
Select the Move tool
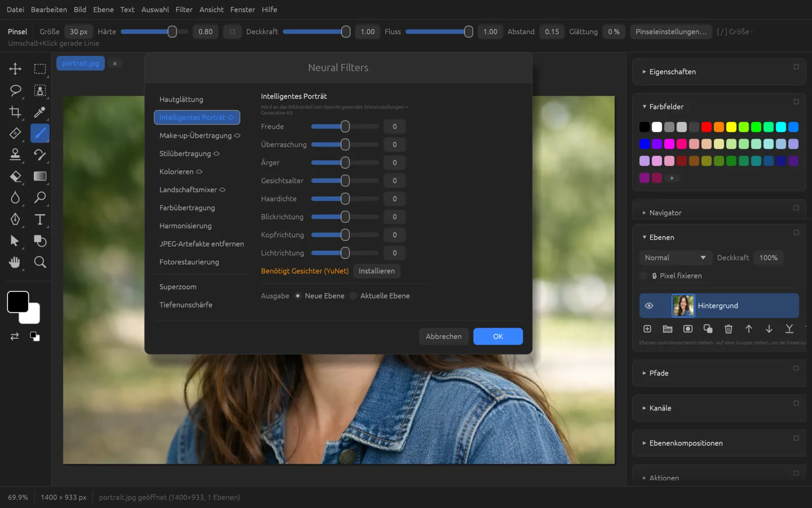click(x=15, y=69)
